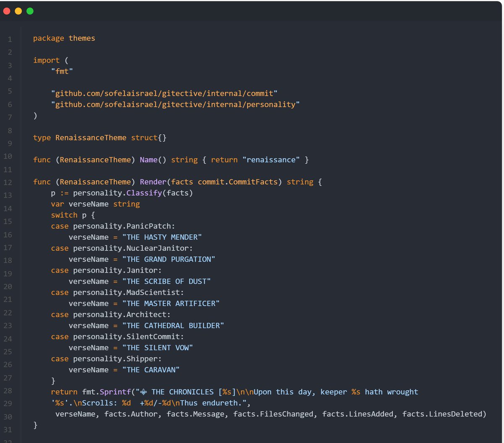Image resolution: width=504 pixels, height=443 pixels.
Task: Click 'case personality.Architect:' line
Action: [111, 314]
